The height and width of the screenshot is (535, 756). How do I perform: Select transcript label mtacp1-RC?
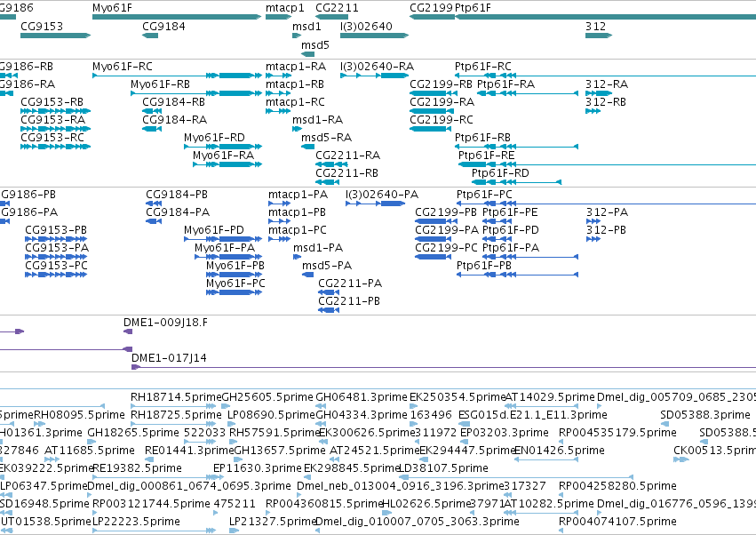tap(296, 102)
